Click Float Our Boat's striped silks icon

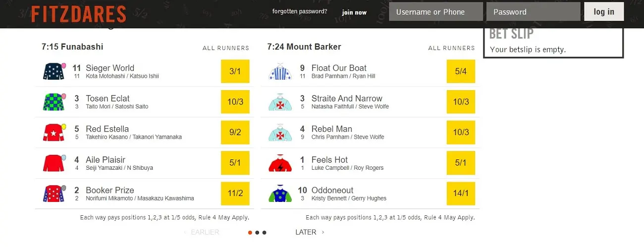click(280, 71)
